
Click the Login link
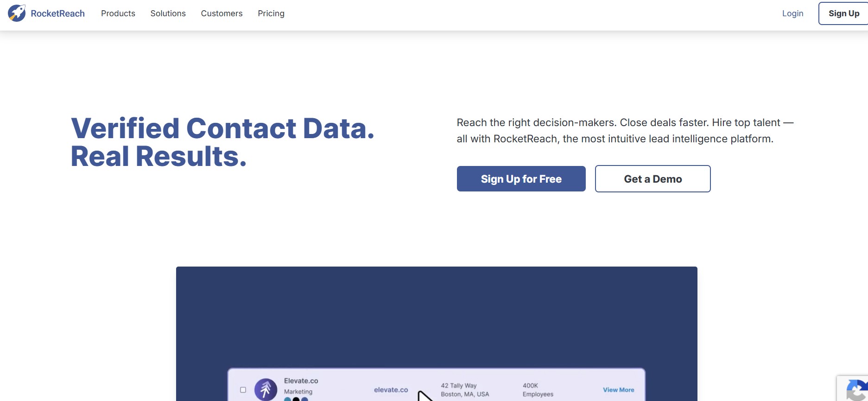point(792,13)
